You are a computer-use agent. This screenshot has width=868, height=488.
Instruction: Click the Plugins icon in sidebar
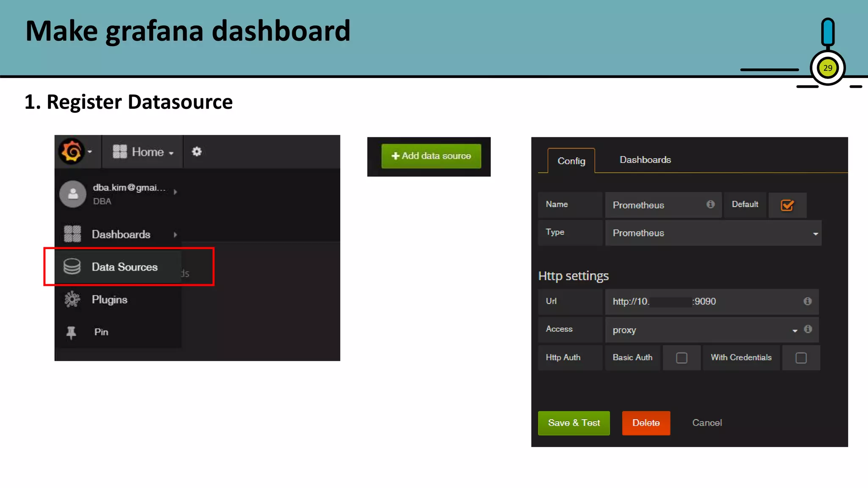tap(72, 299)
